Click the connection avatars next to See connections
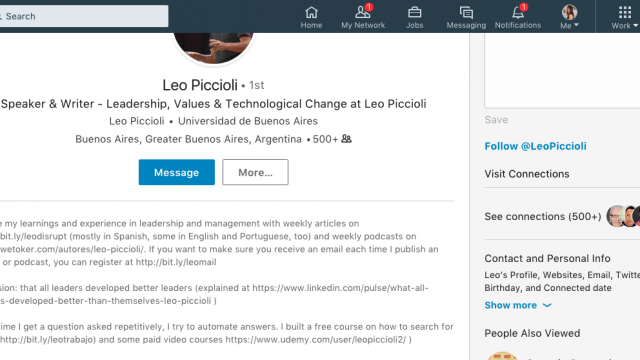The height and width of the screenshot is (360, 640). click(623, 216)
